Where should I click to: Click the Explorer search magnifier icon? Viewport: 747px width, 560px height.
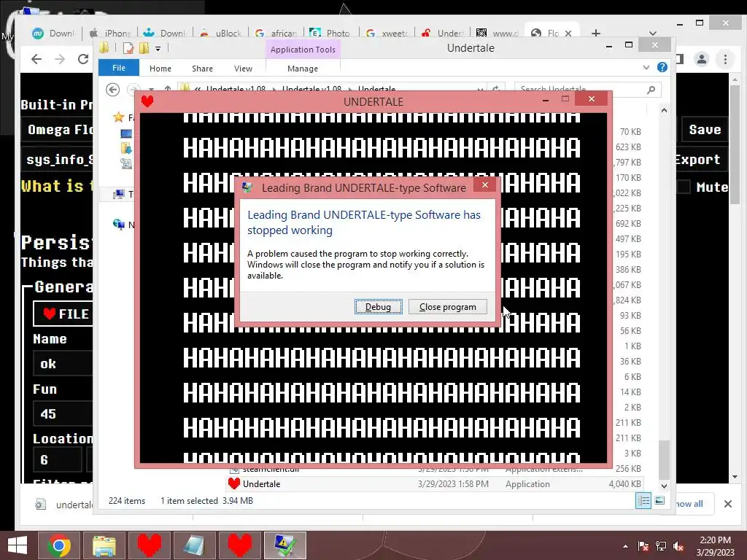point(651,90)
